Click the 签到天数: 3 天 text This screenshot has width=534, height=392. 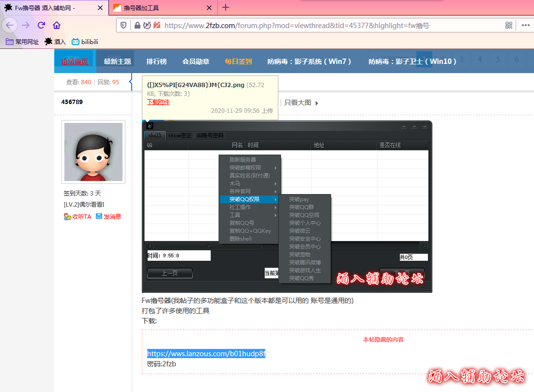82,194
